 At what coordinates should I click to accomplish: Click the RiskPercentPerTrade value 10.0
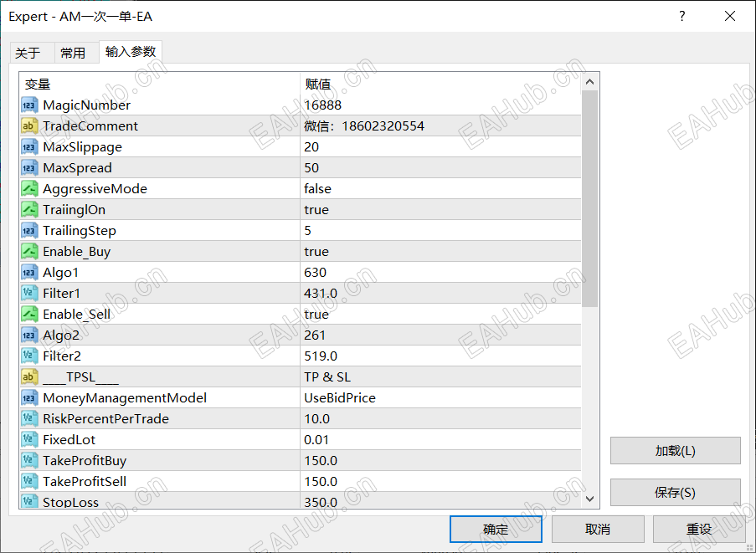point(316,418)
